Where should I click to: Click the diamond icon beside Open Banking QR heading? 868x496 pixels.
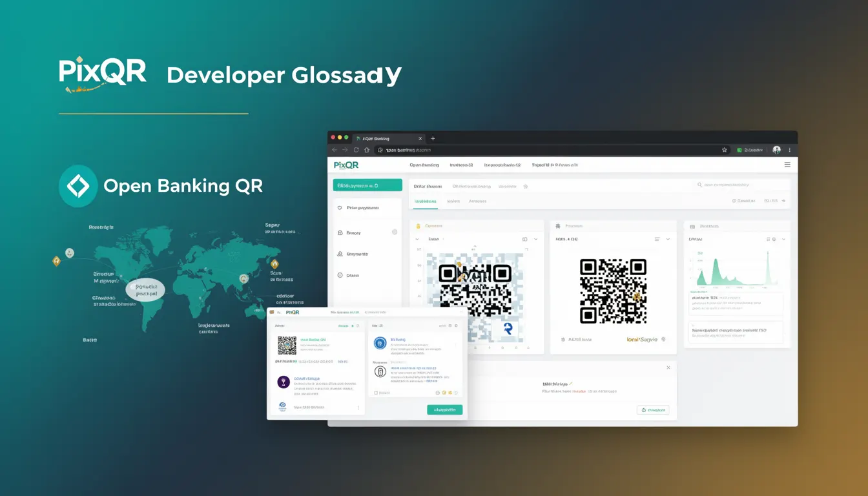tap(78, 186)
